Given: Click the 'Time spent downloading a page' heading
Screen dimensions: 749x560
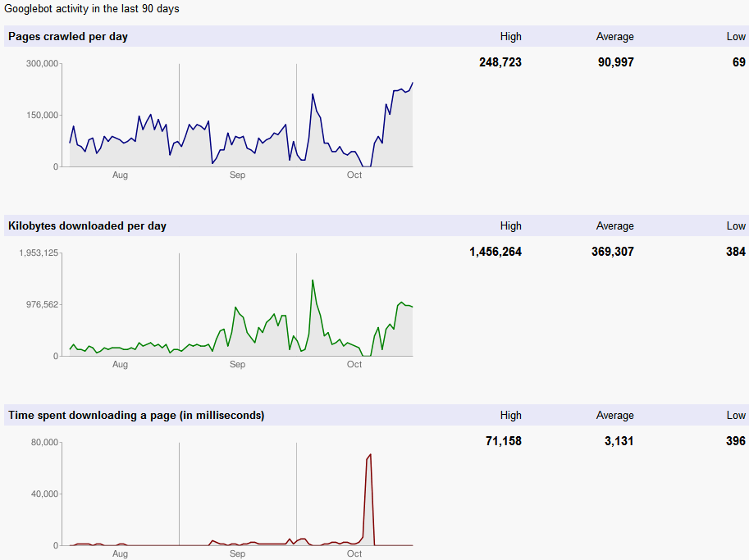Looking at the screenshot, I should point(136,415).
